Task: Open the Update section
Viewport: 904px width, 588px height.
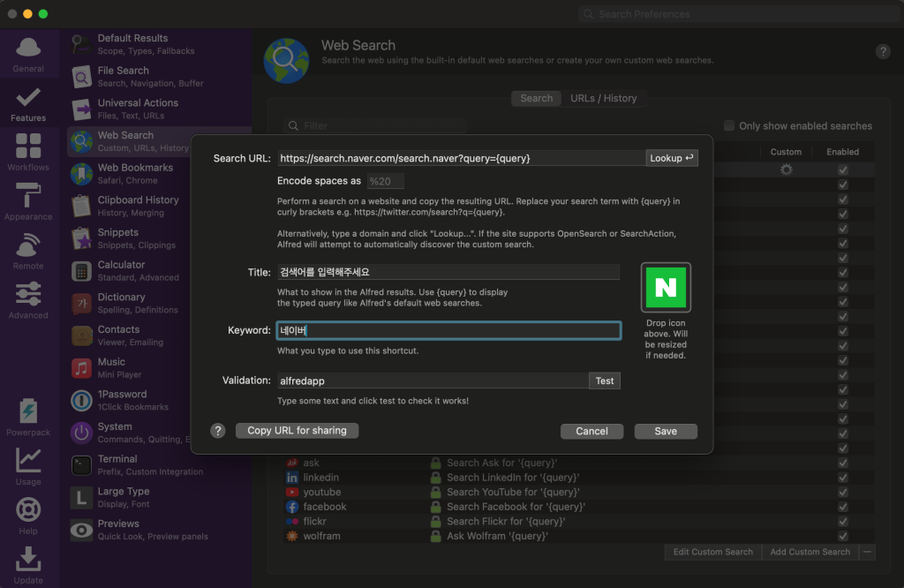Action: tap(27, 566)
